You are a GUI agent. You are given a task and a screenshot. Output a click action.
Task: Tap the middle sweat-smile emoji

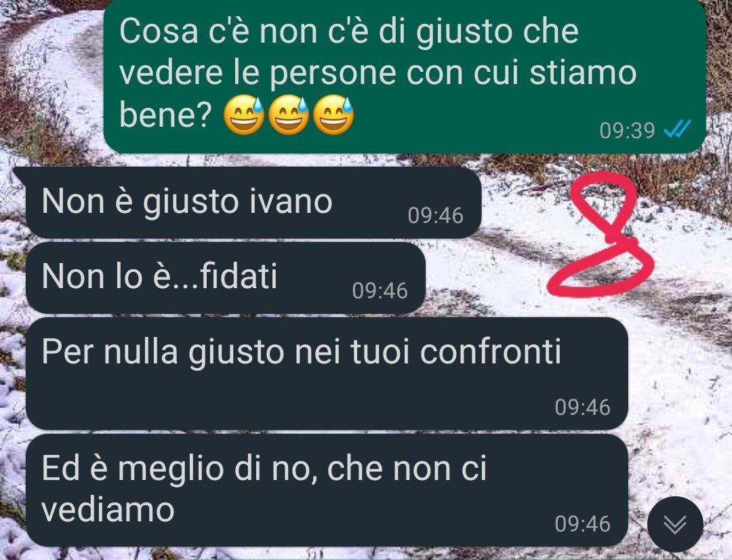point(289,115)
